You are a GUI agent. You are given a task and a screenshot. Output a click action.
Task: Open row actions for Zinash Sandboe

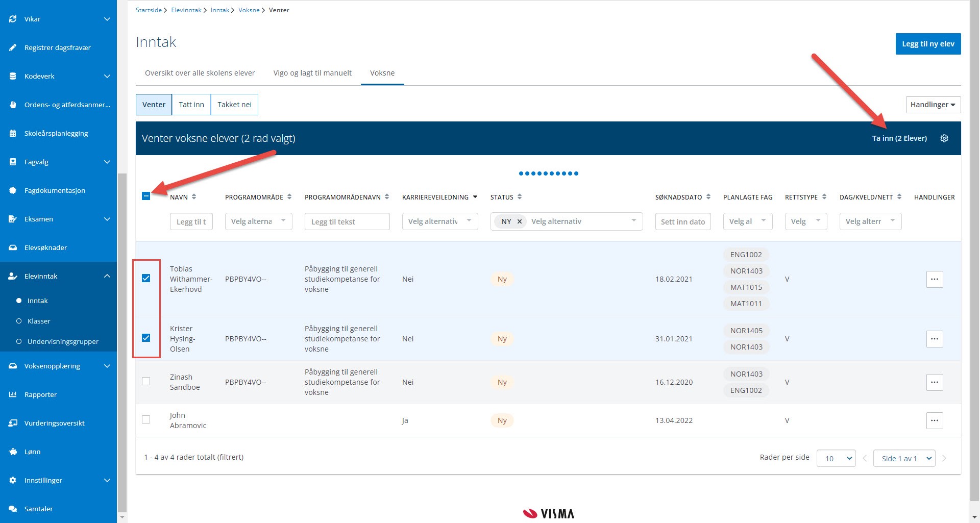pos(935,382)
